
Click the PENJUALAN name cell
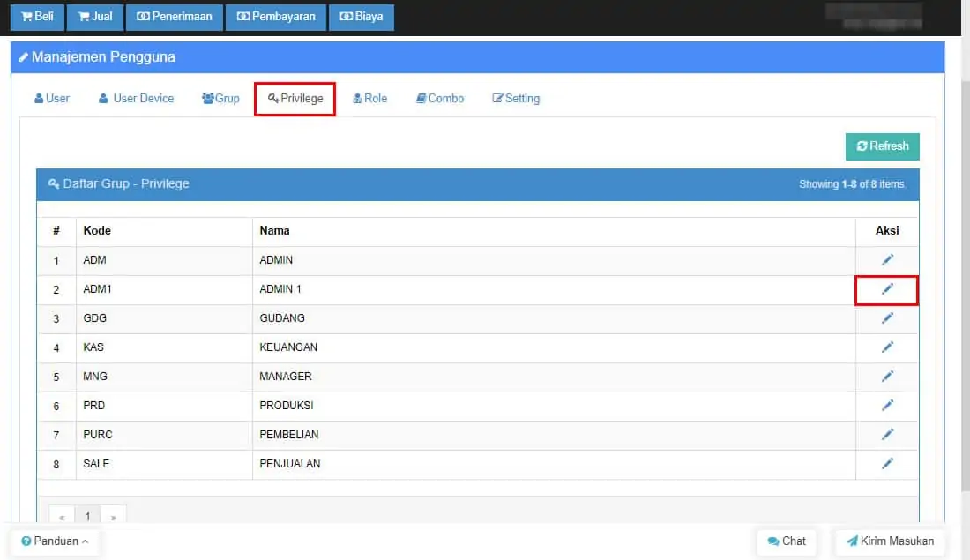[x=554, y=464]
